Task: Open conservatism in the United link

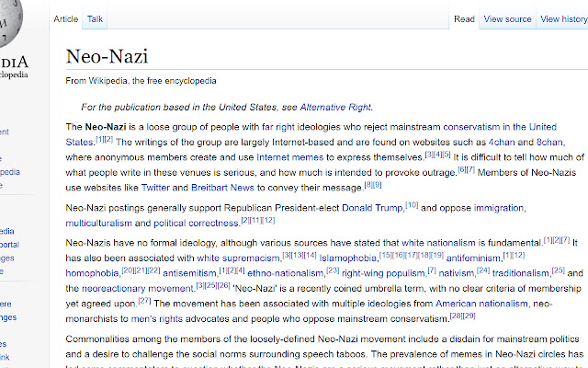Action: click(x=500, y=127)
